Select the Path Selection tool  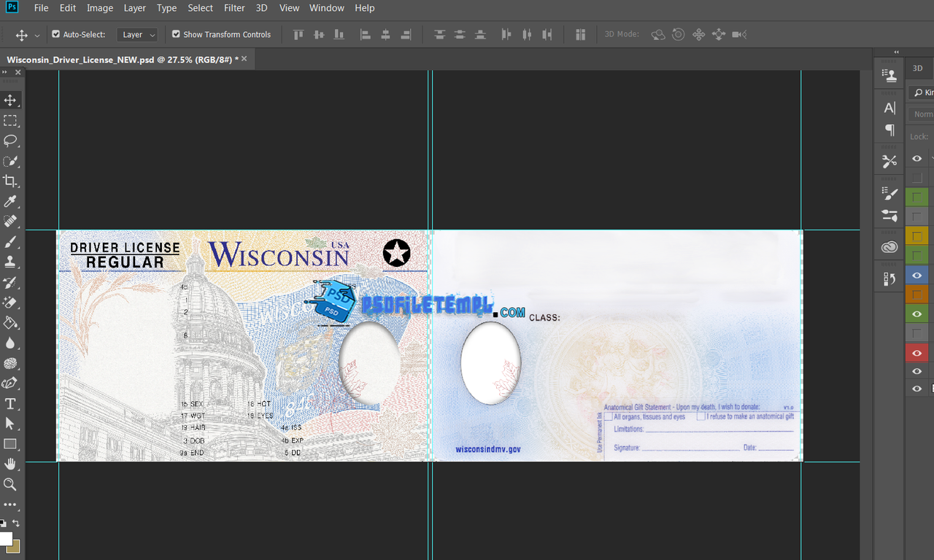10,423
